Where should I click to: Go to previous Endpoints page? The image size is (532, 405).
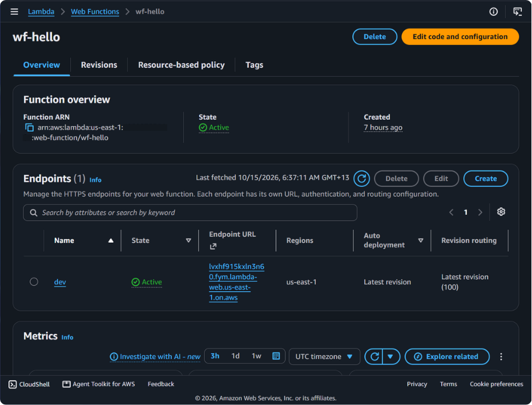pos(451,212)
